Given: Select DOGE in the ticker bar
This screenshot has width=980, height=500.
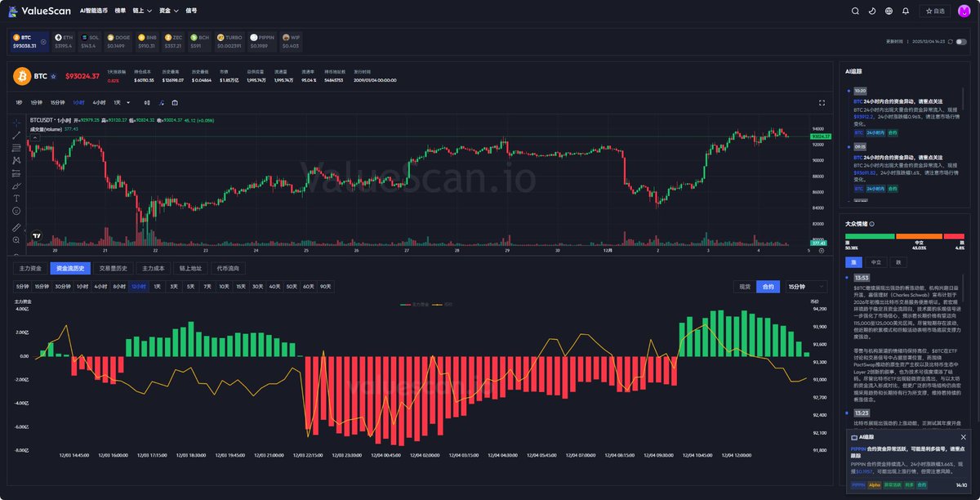Looking at the screenshot, I should [x=118, y=40].
